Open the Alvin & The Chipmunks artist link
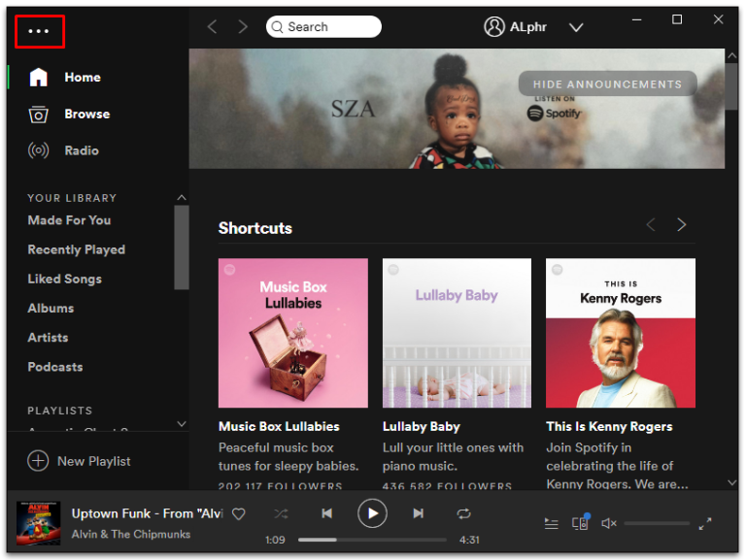 pyautogui.click(x=131, y=535)
